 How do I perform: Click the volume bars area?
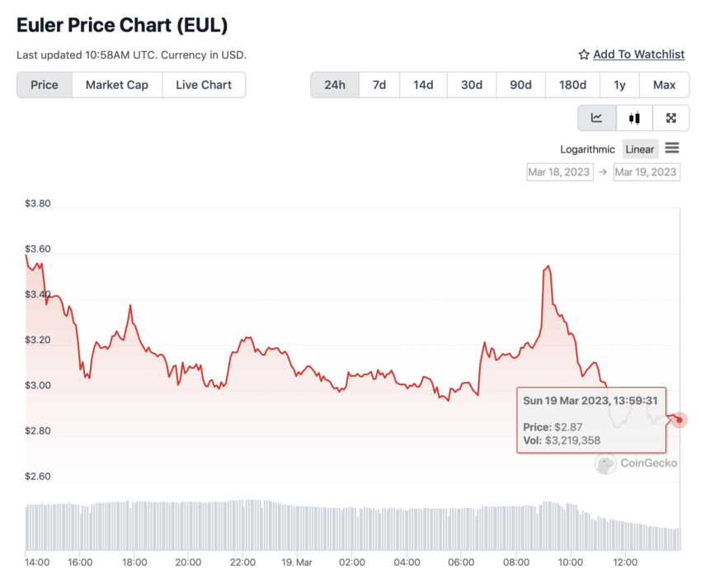(353, 525)
